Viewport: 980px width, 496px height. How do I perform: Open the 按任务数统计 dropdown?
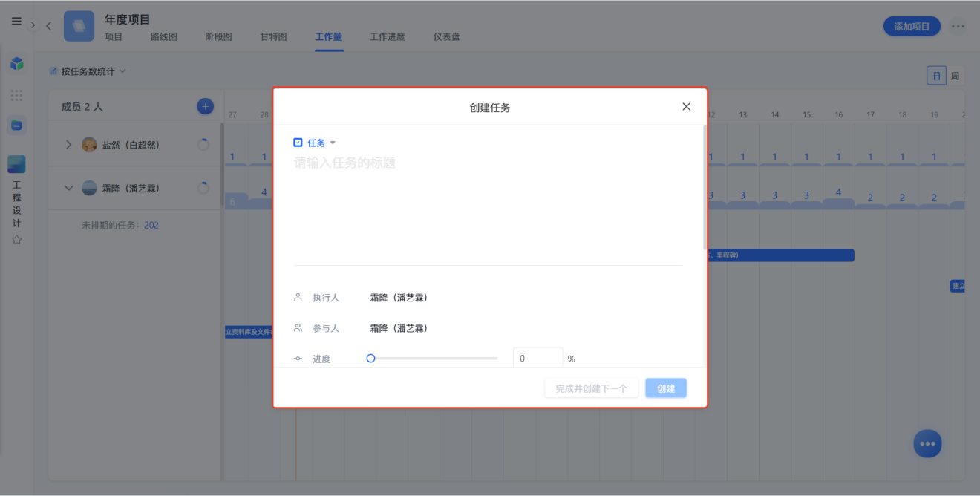pyautogui.click(x=88, y=71)
